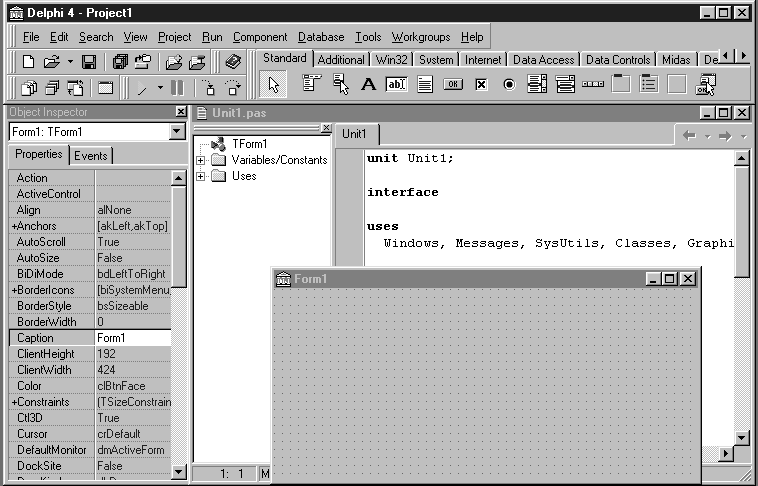This screenshot has width=758, height=486.
Task: Click Object Inspector scrollbar down arrow
Action: pos(178,471)
